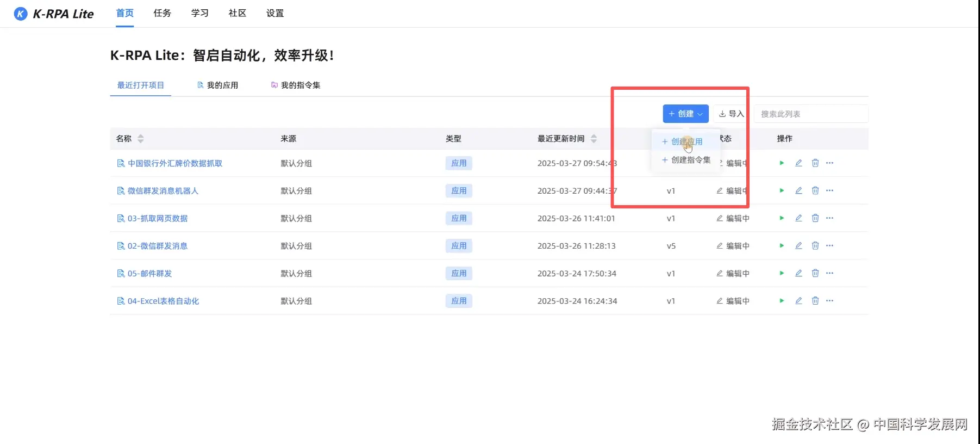Sort the table by 最近更新时间
The width and height of the screenshot is (980, 444).
[594, 139]
